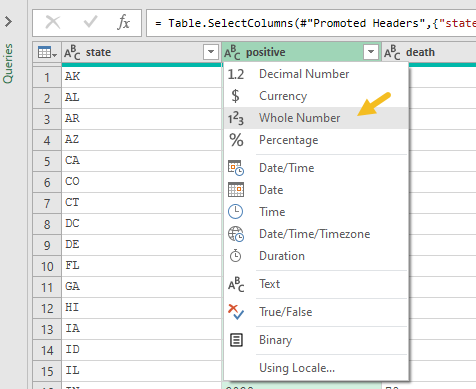Screen dimensions: 476x389
Task: Click the CT state cell
Action: click(x=142, y=203)
